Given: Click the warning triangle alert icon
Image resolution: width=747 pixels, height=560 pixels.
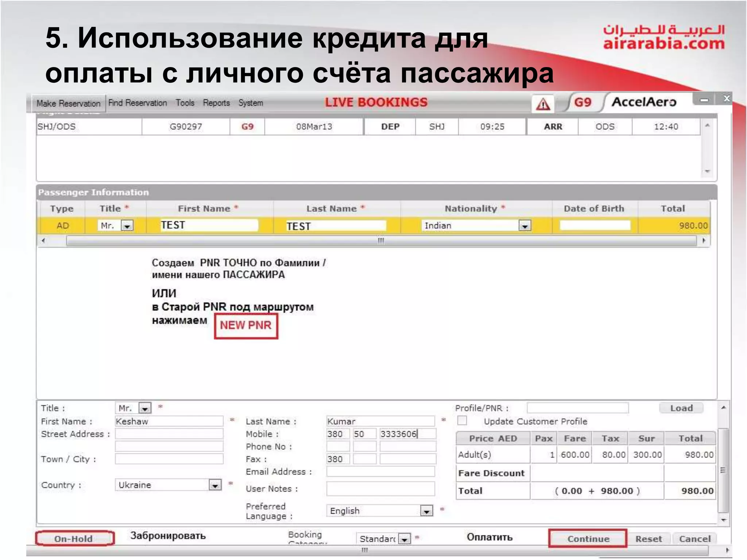Looking at the screenshot, I should click(543, 104).
